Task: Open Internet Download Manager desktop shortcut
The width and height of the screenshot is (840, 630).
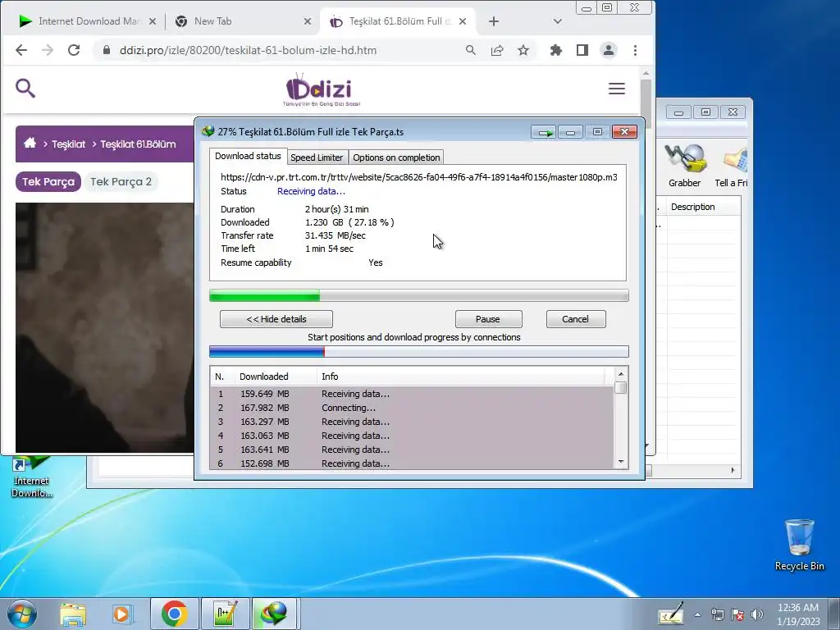Action: [32, 477]
